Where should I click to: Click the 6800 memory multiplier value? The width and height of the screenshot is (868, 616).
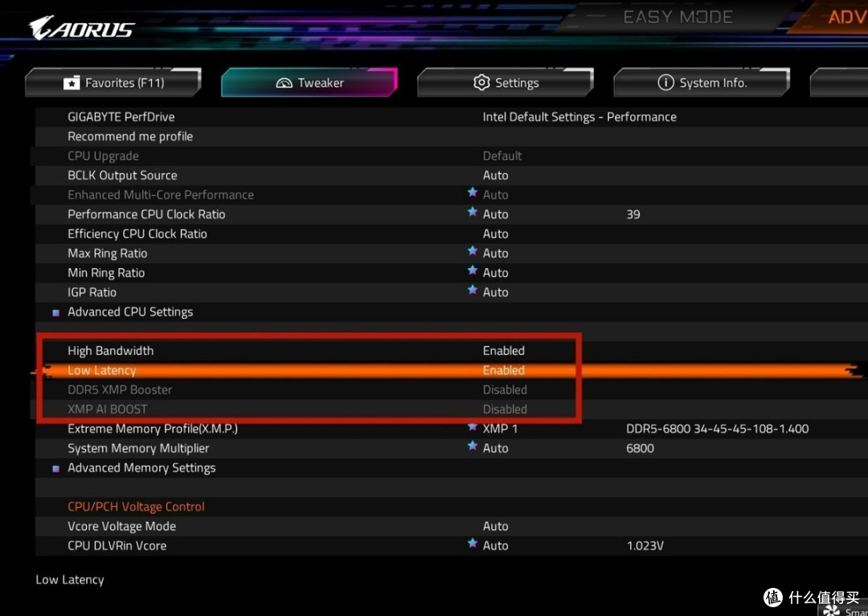[640, 448]
